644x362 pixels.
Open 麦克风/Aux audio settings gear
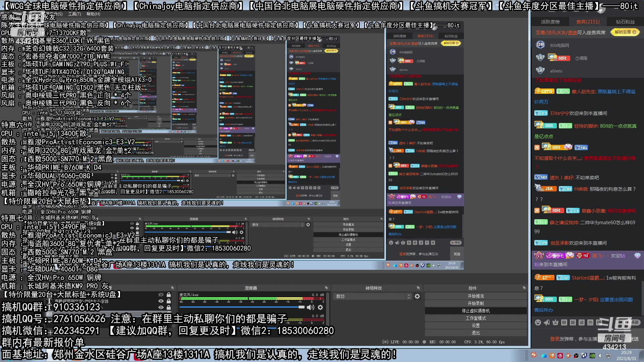coord(320,307)
